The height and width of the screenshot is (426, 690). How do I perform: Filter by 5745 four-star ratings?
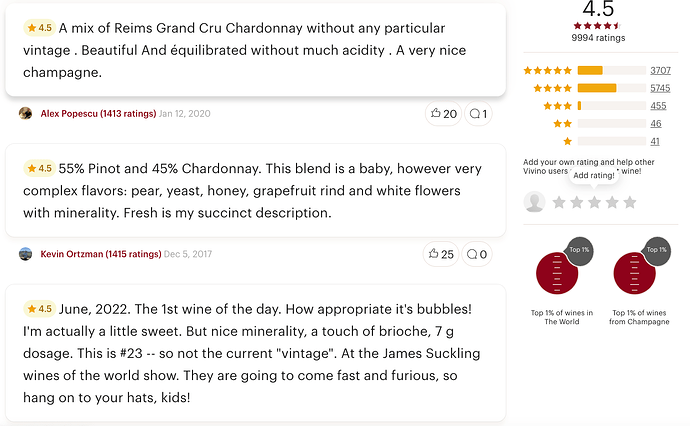660,88
